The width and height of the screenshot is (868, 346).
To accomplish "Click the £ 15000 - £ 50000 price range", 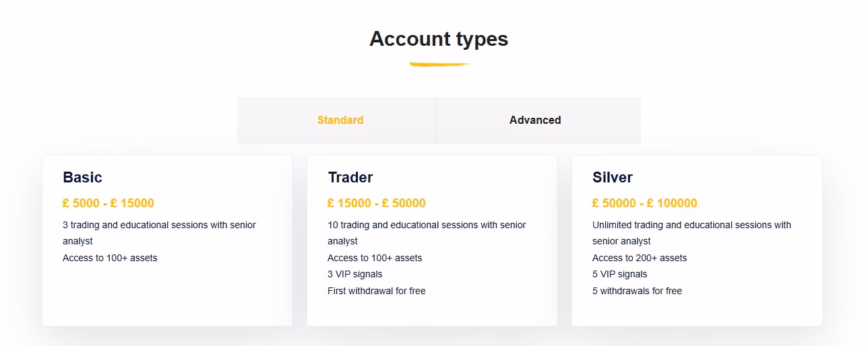I will click(x=377, y=203).
